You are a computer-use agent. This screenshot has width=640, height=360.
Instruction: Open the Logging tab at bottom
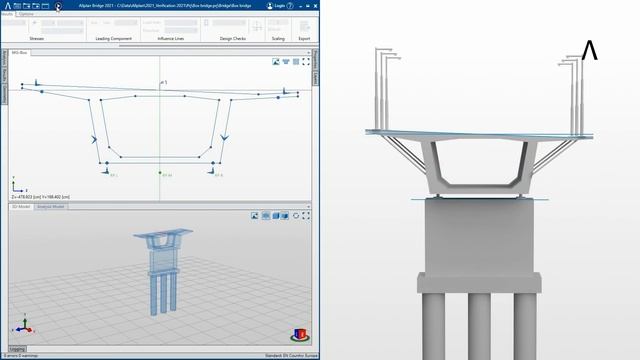point(17,349)
